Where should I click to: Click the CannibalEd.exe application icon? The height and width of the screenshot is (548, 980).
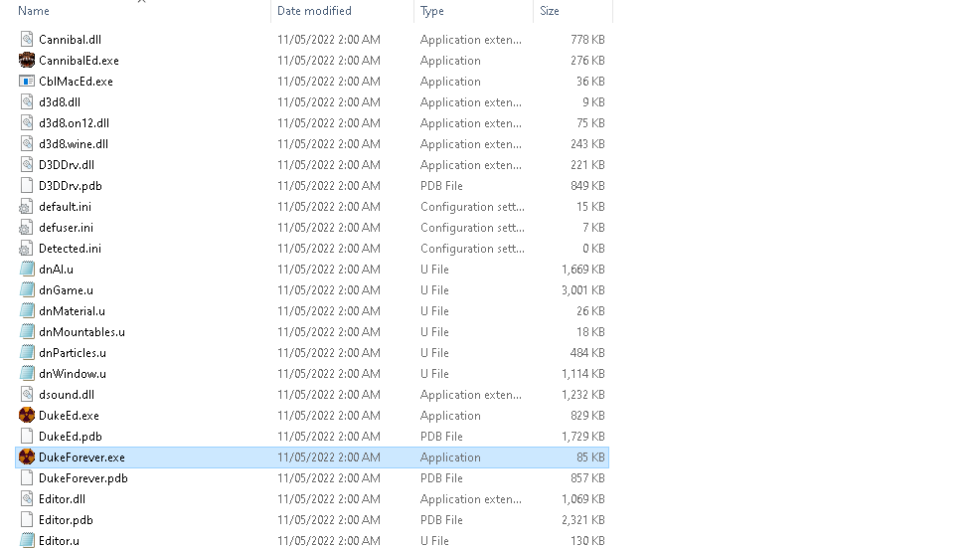tap(27, 61)
